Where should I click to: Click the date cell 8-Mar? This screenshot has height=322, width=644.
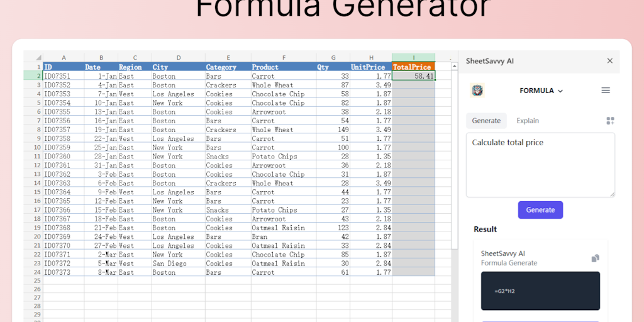click(x=101, y=272)
